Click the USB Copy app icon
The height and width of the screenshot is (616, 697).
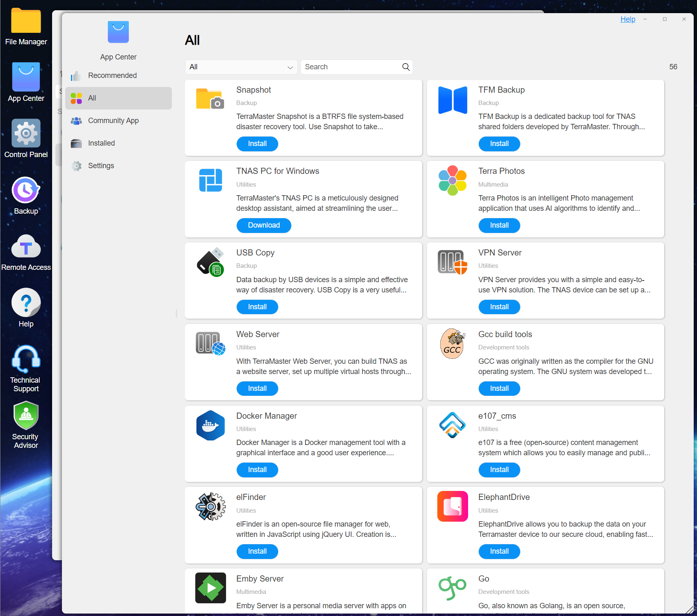click(210, 262)
